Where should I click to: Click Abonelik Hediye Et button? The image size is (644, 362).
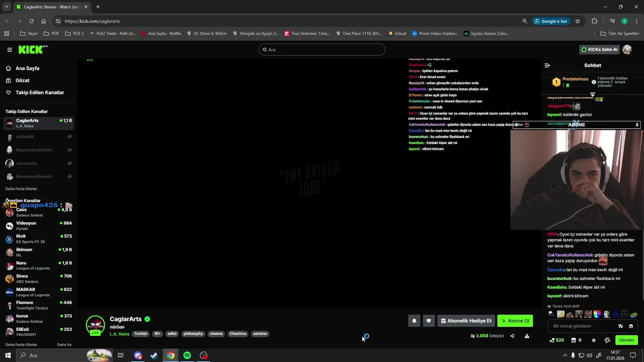[x=465, y=321]
